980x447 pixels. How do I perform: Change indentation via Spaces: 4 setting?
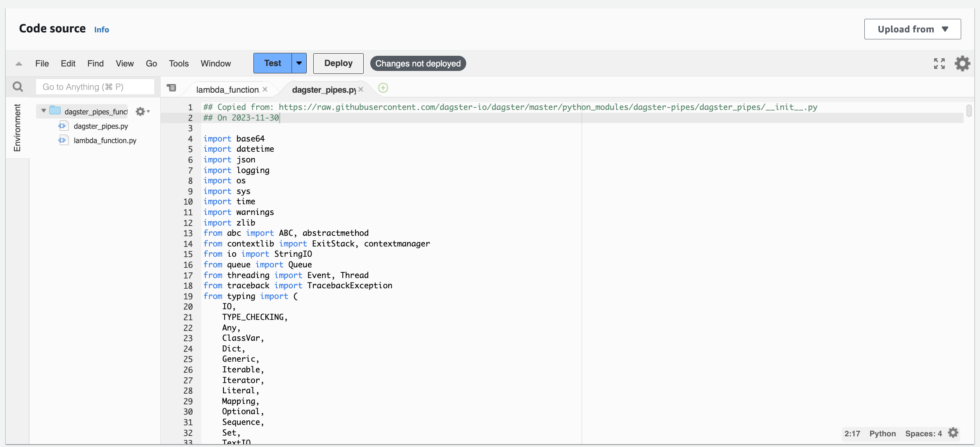923,433
